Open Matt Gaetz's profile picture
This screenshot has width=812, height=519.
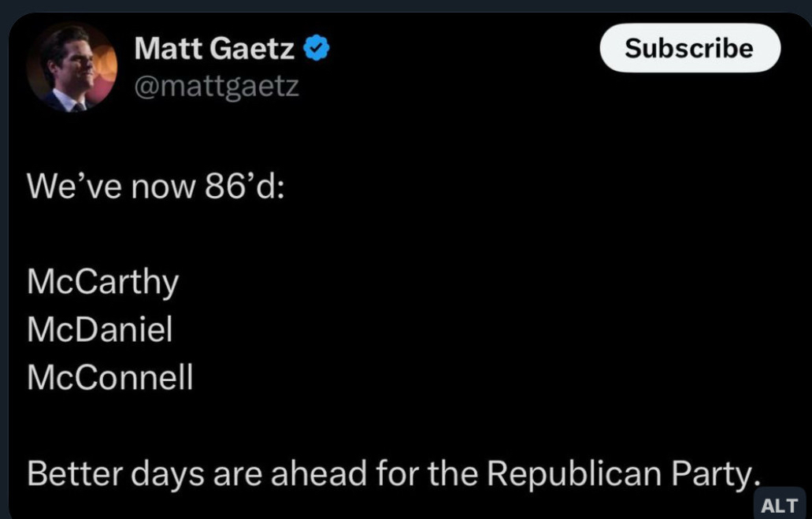[x=72, y=68]
